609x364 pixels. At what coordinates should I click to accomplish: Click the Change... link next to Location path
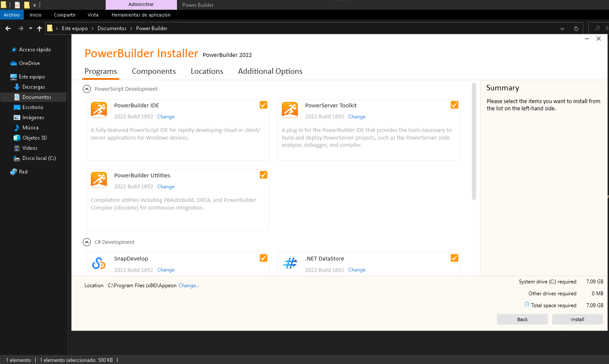click(x=189, y=286)
